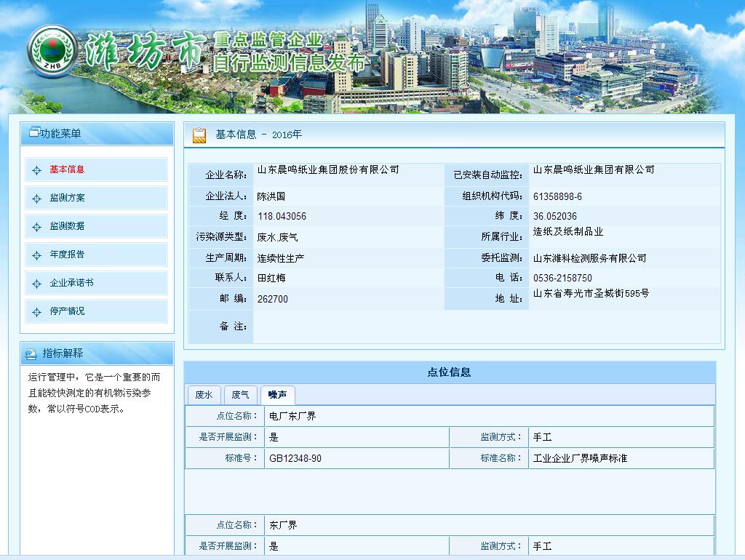
Task: Click the 功能菜单 panel header icon
Action: point(33,133)
